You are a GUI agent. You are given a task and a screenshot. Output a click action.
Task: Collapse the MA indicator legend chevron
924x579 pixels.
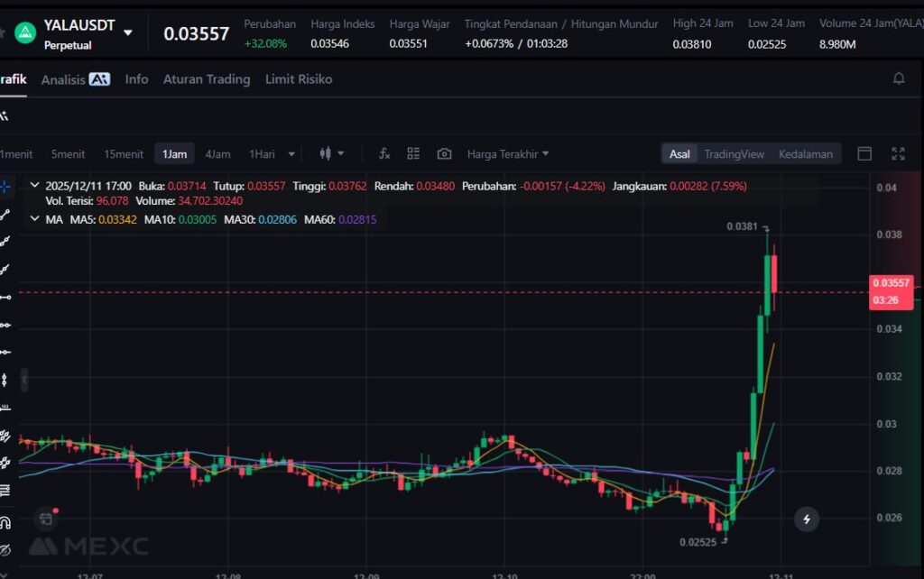coord(35,219)
